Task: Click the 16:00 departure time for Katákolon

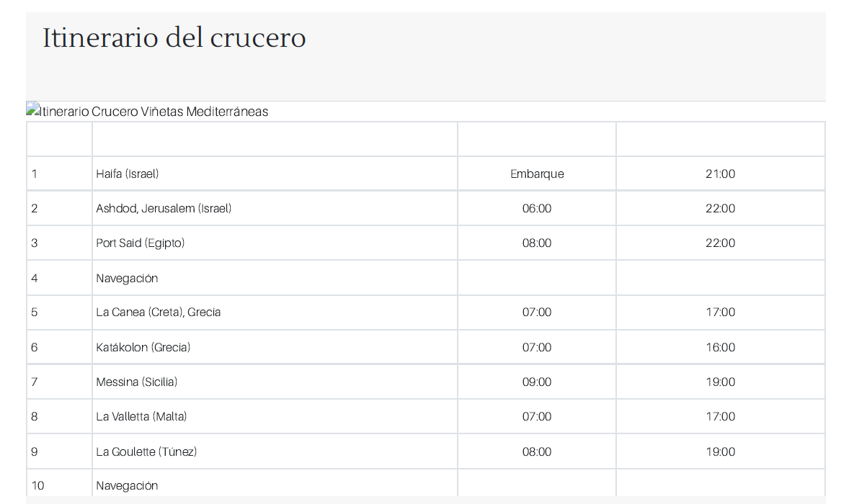Action: [720, 347]
